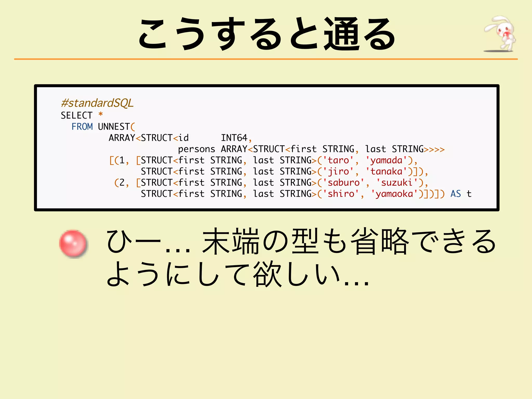Click the red bullet ball

[73, 244]
